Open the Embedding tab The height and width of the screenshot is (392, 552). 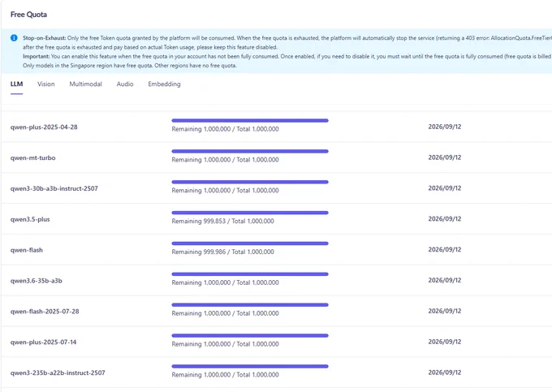tap(164, 84)
